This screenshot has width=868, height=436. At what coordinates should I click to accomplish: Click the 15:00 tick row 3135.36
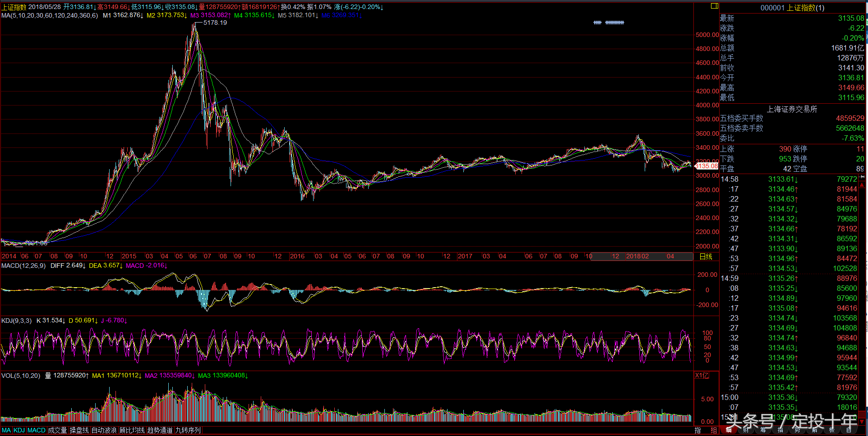[789, 397]
